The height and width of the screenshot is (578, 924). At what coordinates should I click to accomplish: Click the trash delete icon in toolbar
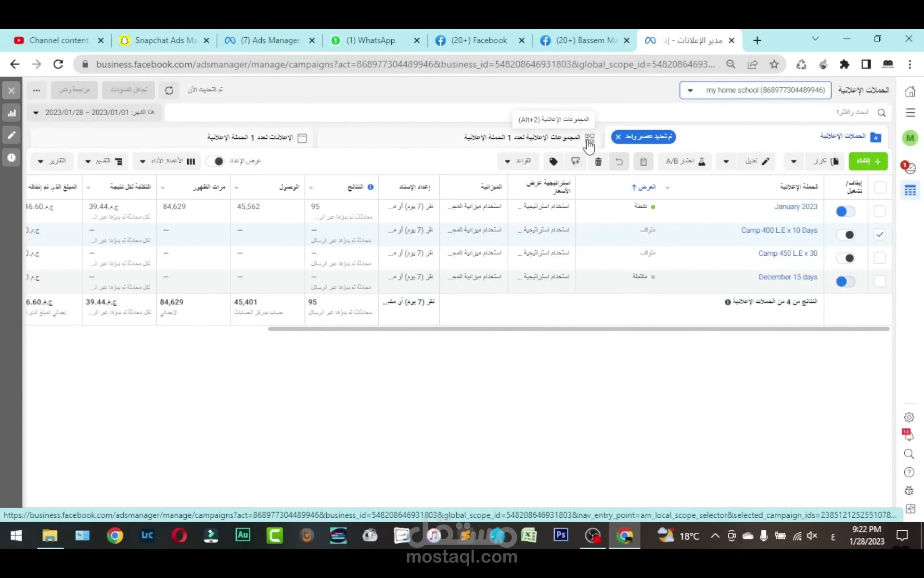[x=598, y=161]
